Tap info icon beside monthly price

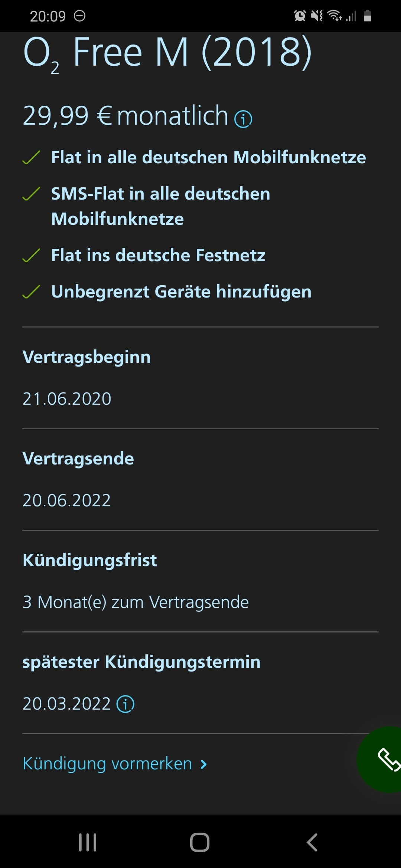243,119
